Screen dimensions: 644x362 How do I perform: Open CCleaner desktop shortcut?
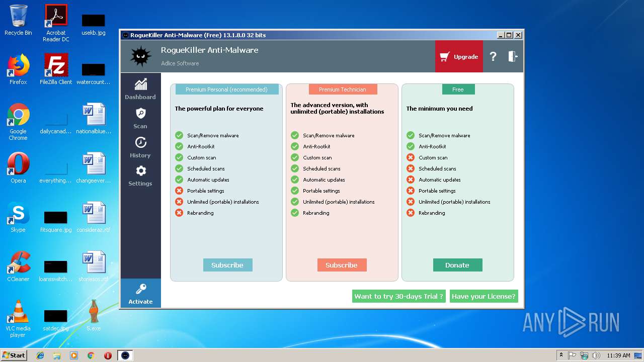[18, 266]
